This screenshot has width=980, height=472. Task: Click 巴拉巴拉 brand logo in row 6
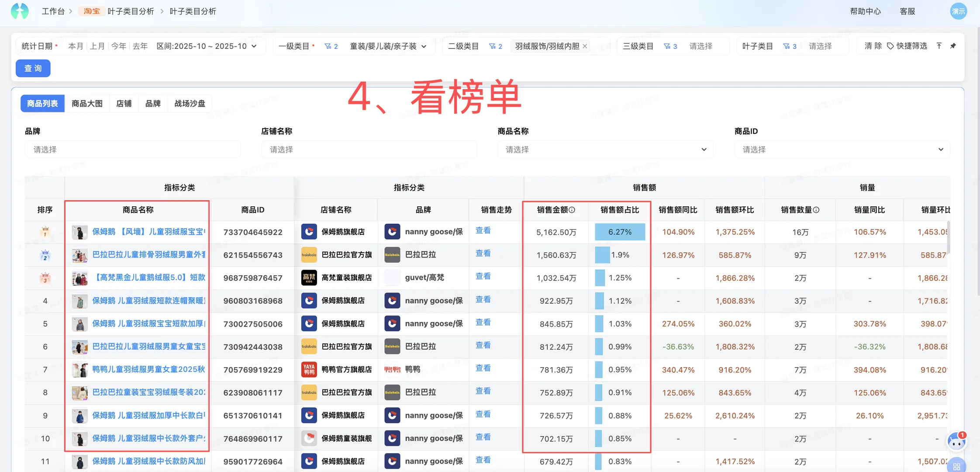point(392,347)
